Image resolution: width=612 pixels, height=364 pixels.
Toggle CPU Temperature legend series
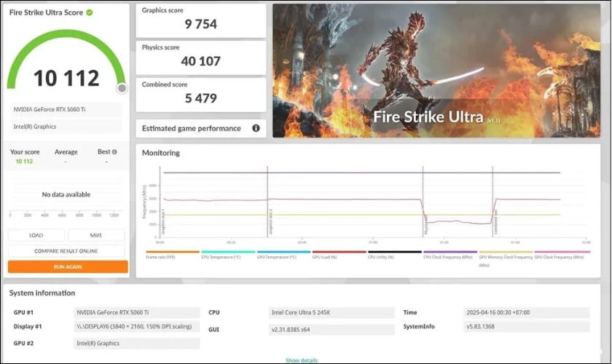(228, 254)
